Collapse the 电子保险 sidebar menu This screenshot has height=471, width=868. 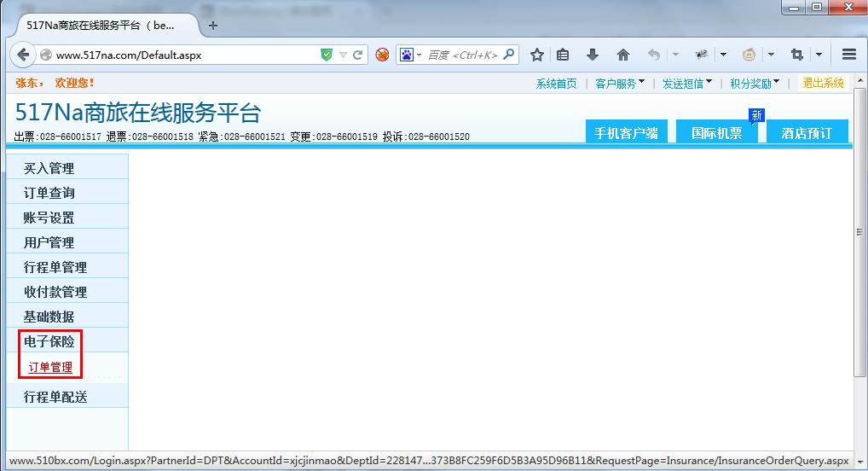(67, 341)
